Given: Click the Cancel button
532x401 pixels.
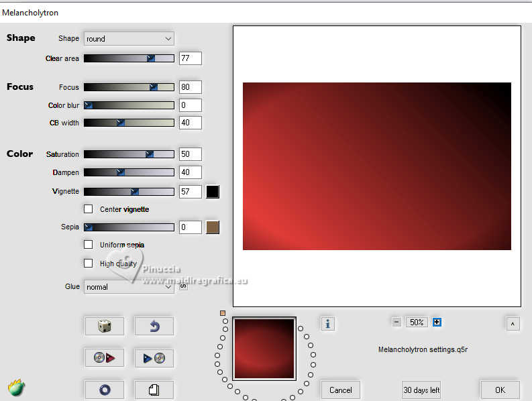Looking at the screenshot, I should click(x=341, y=390).
